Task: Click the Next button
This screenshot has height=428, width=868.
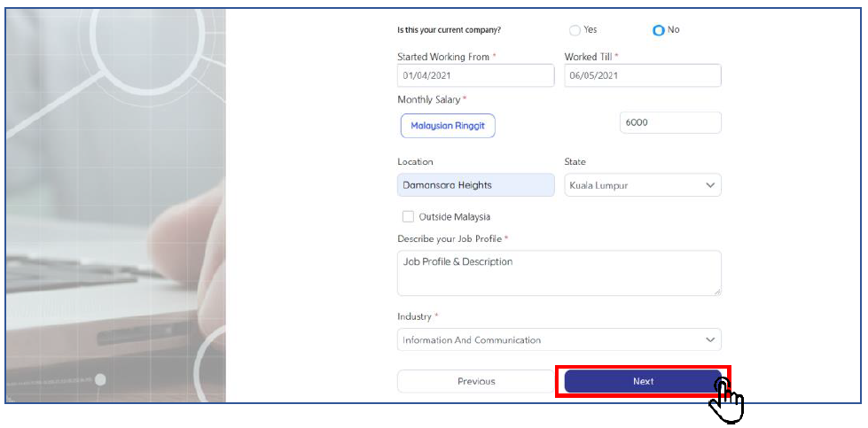Action: tap(644, 381)
